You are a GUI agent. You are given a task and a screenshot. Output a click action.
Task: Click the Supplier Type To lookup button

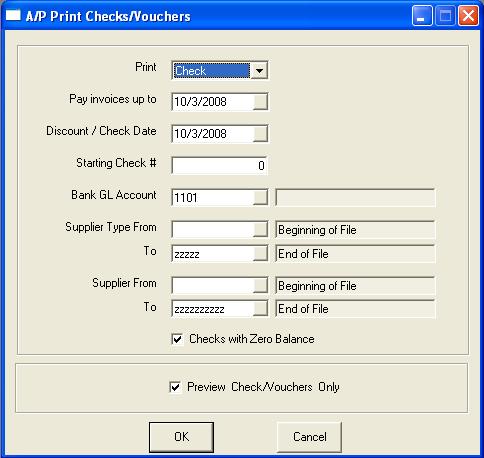pos(260,253)
